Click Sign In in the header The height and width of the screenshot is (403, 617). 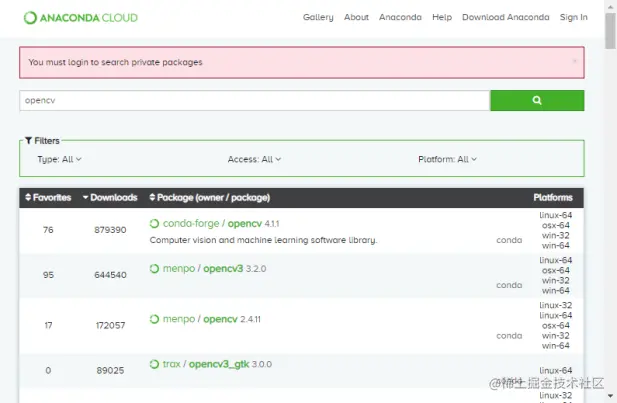[x=574, y=17]
